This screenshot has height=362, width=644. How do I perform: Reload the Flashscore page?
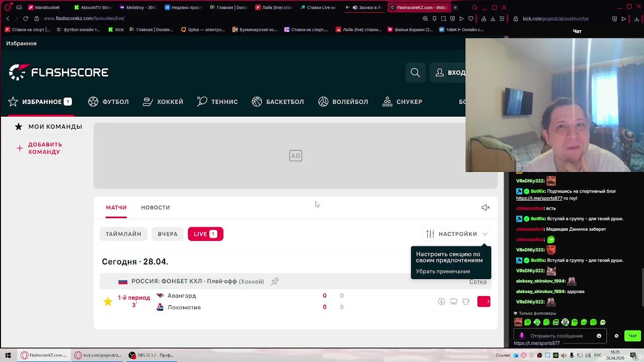point(25,19)
